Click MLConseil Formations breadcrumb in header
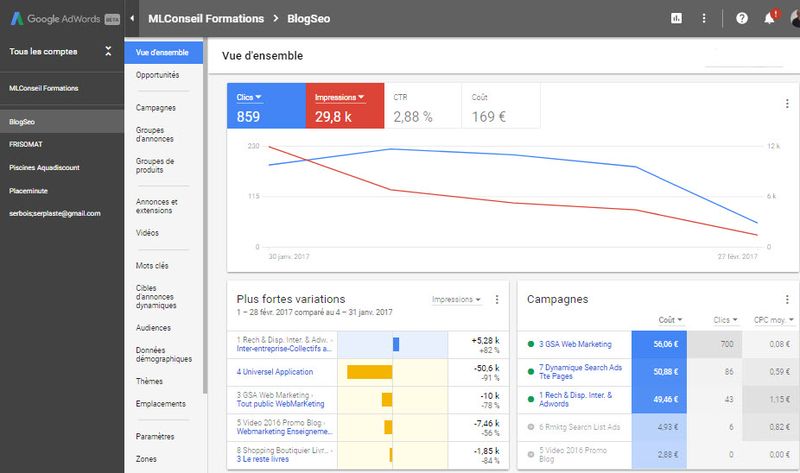 [x=206, y=18]
